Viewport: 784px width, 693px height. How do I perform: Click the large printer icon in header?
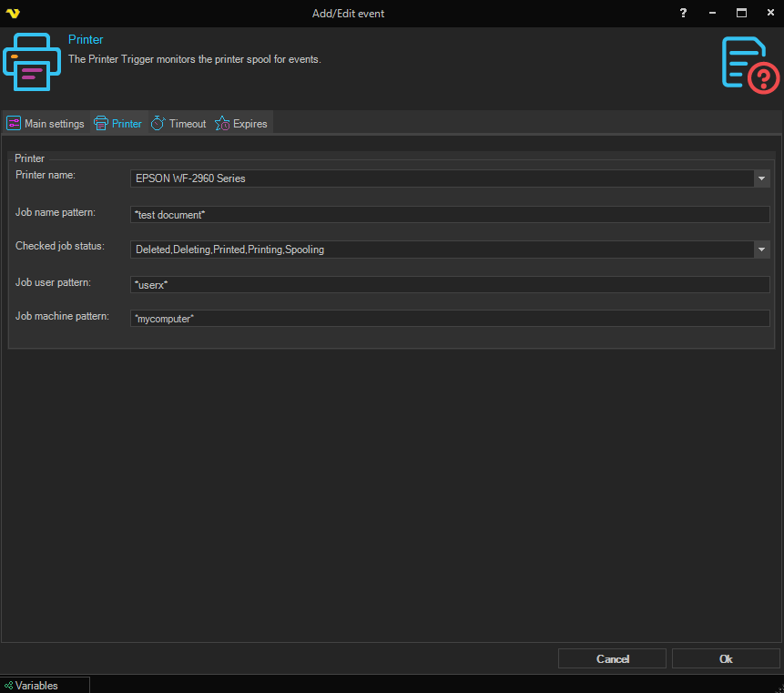[x=32, y=61]
